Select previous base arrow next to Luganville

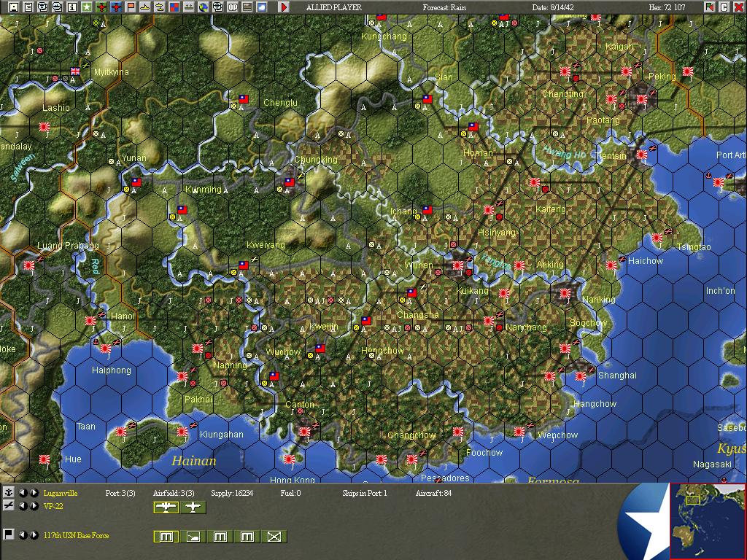coord(23,493)
